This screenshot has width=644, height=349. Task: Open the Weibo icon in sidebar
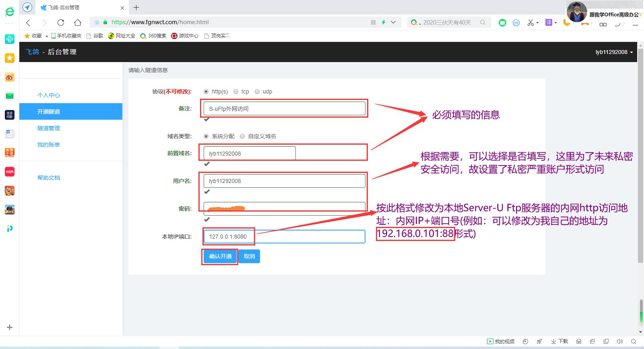coord(10,77)
